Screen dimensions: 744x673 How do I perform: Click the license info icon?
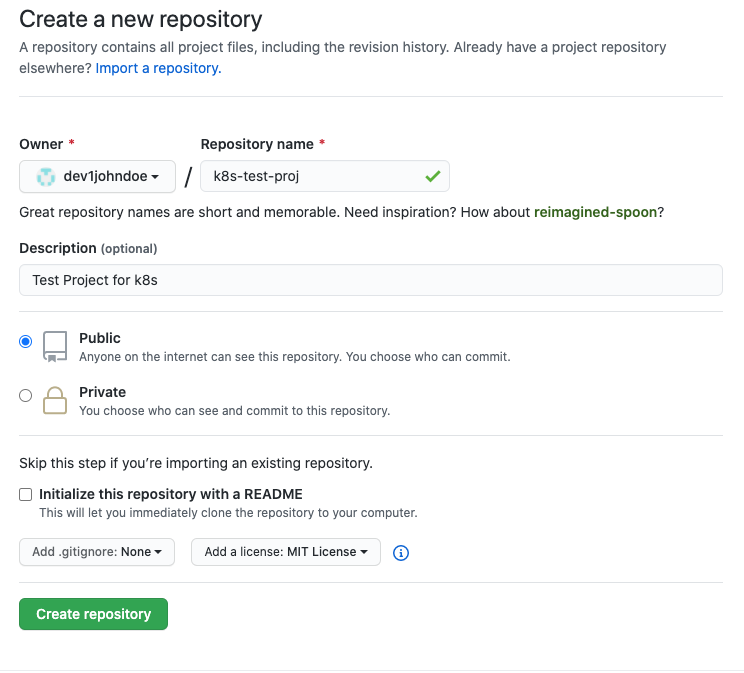(401, 553)
